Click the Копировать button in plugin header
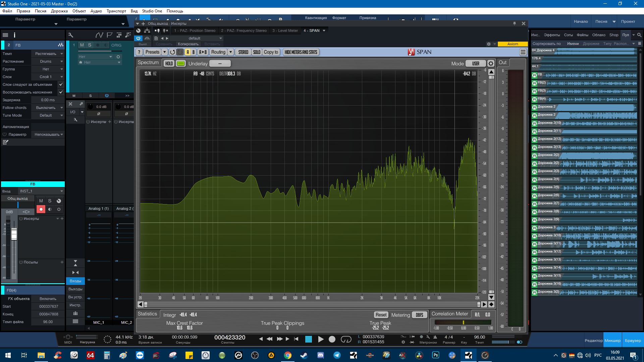644x362 pixels. coord(188,44)
